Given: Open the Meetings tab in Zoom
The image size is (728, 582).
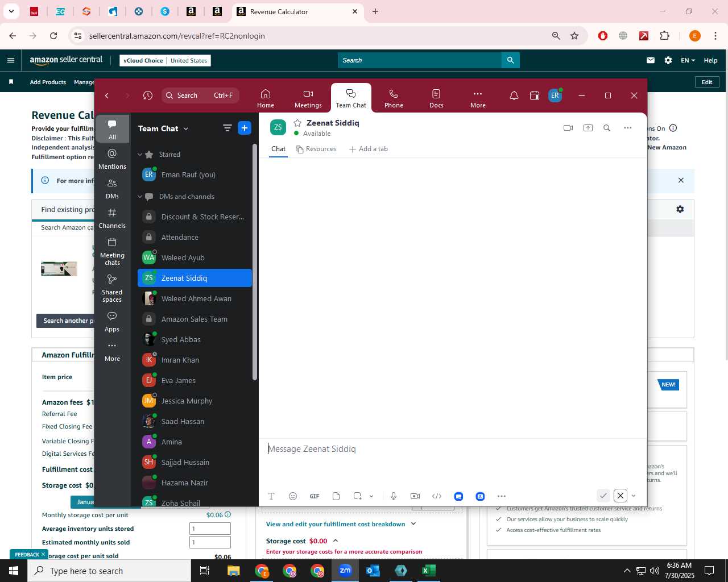Looking at the screenshot, I should tap(308, 98).
